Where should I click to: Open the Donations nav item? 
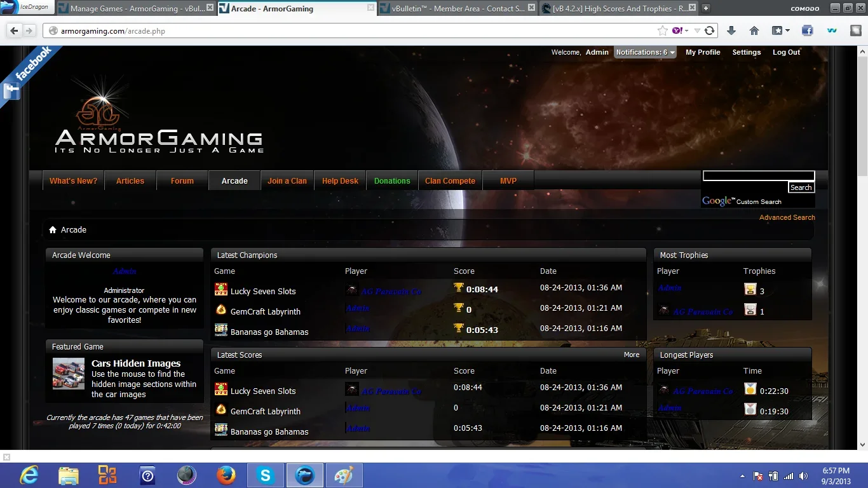(x=392, y=181)
